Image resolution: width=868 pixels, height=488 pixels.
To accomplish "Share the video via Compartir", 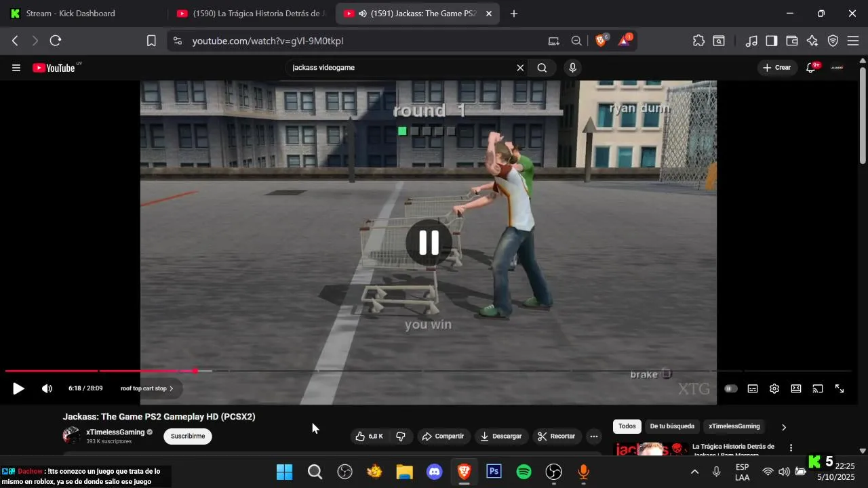I will [443, 436].
